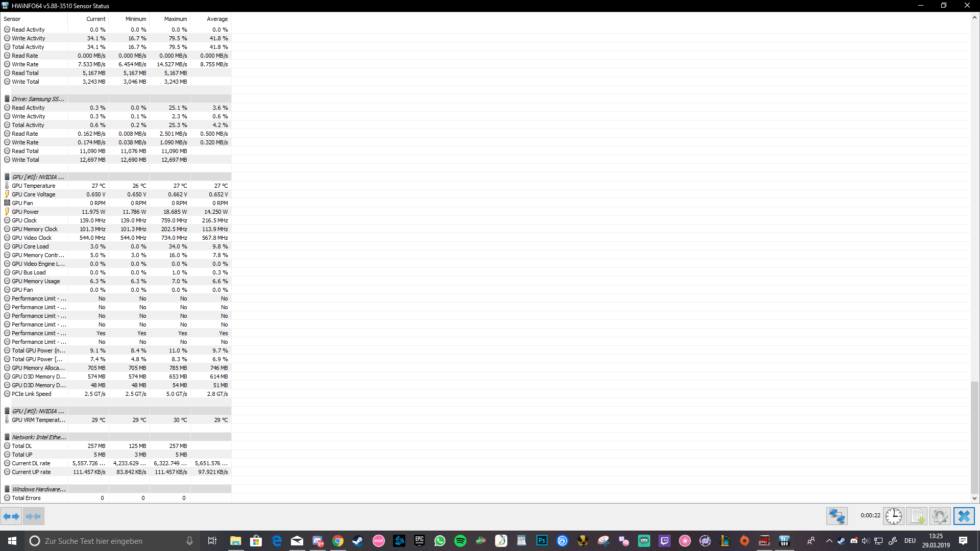
Task: Open the network remote monitoring button
Action: 837,516
